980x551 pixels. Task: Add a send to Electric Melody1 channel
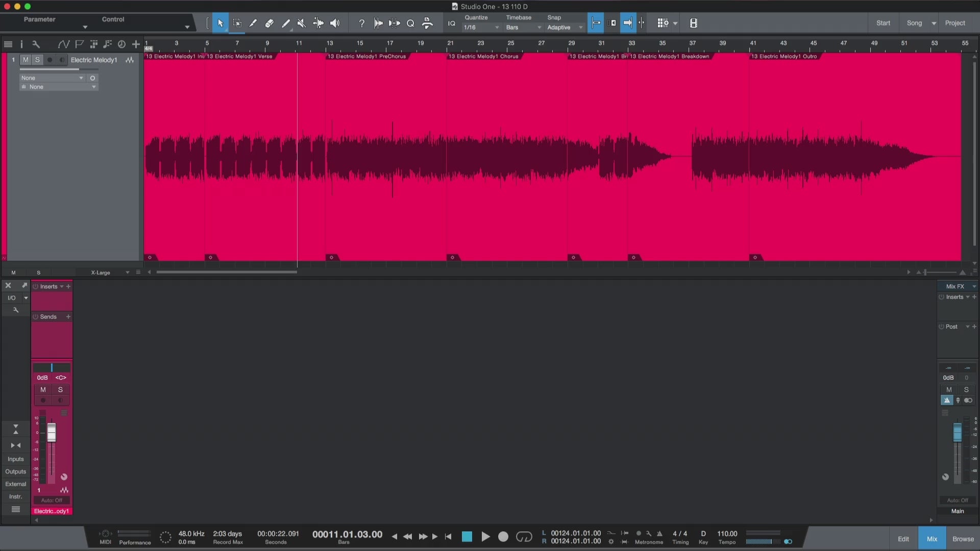(68, 317)
